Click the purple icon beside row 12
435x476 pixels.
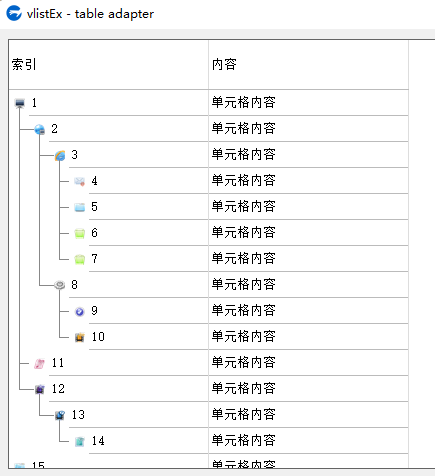point(40,389)
